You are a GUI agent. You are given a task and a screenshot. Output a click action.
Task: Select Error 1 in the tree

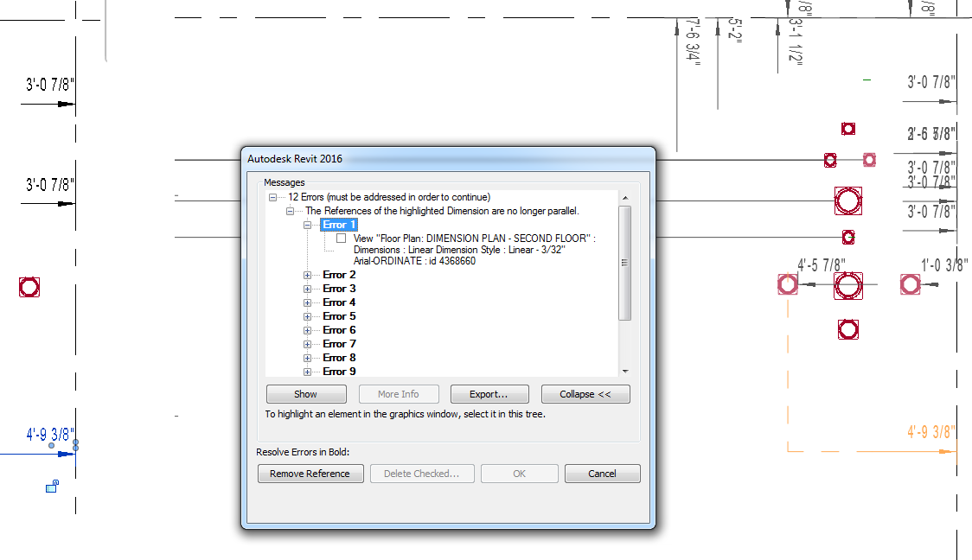(339, 224)
